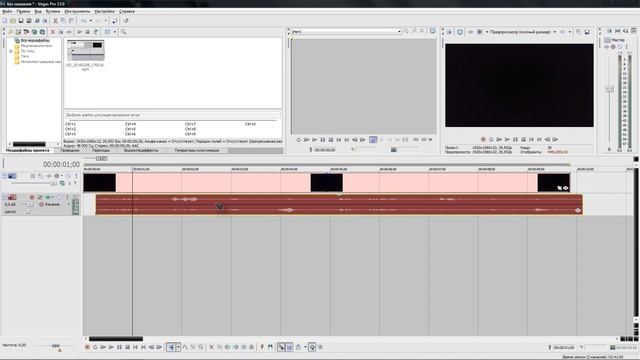Toggle Ignore Event Grouping button
640x360 pixels.
320,347
